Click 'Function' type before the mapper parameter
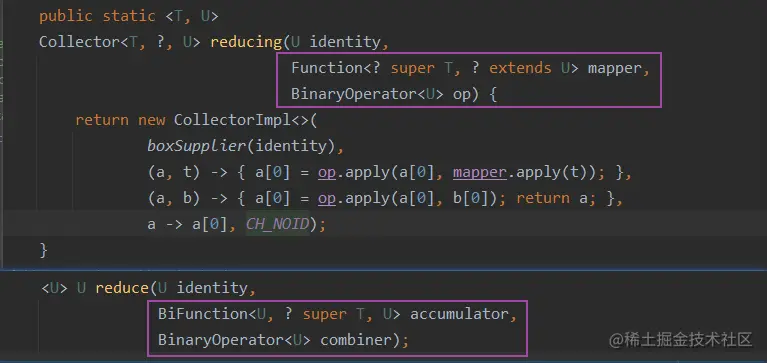This screenshot has width=767, height=363. coord(327,68)
